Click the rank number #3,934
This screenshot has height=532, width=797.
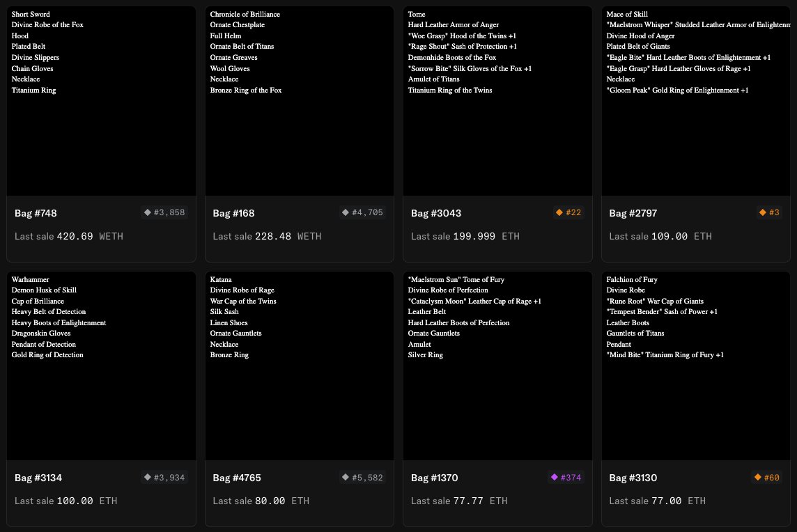169,478
